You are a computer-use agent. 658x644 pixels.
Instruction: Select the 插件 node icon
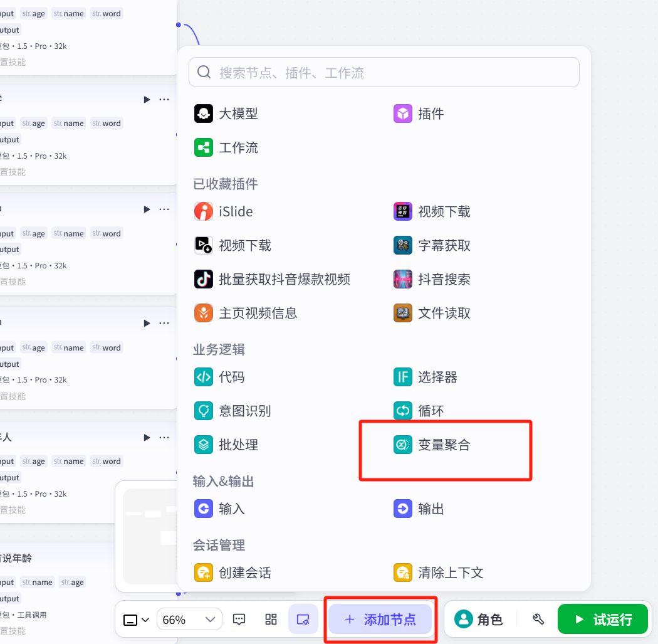pos(403,113)
